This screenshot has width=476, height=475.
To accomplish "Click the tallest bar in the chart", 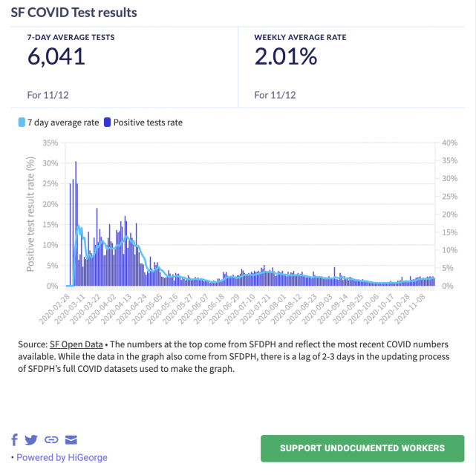I will (76, 223).
